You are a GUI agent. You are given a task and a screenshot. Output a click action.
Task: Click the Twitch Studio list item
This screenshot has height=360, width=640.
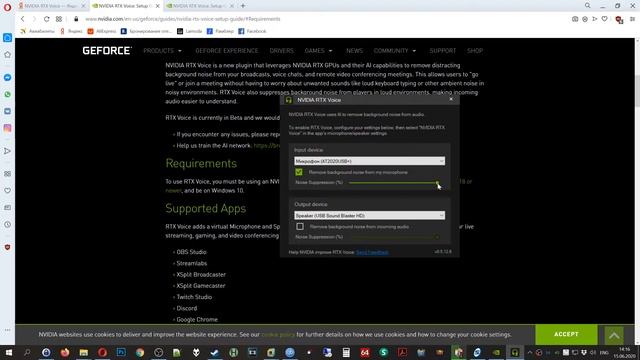pyautogui.click(x=194, y=297)
